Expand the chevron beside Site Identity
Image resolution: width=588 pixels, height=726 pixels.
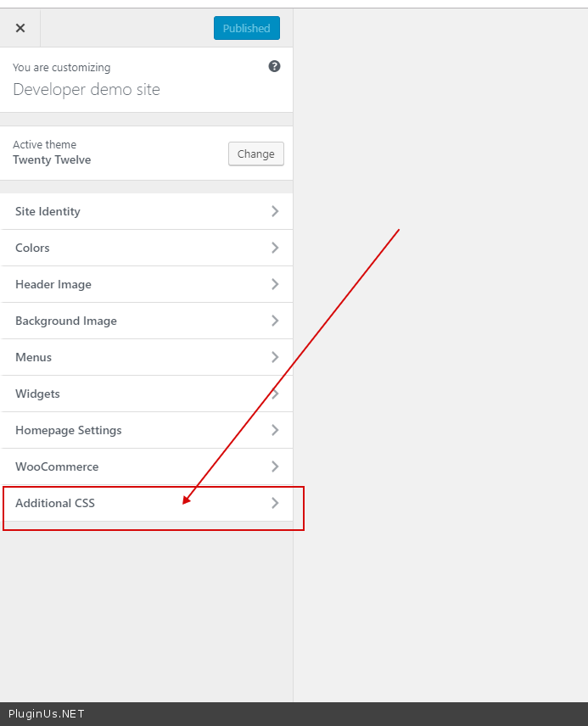point(275,211)
